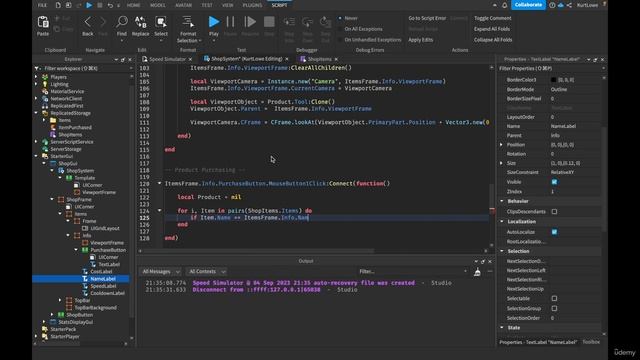Expand the TopBar node arrow
The image size is (640, 360).
click(x=60, y=300)
